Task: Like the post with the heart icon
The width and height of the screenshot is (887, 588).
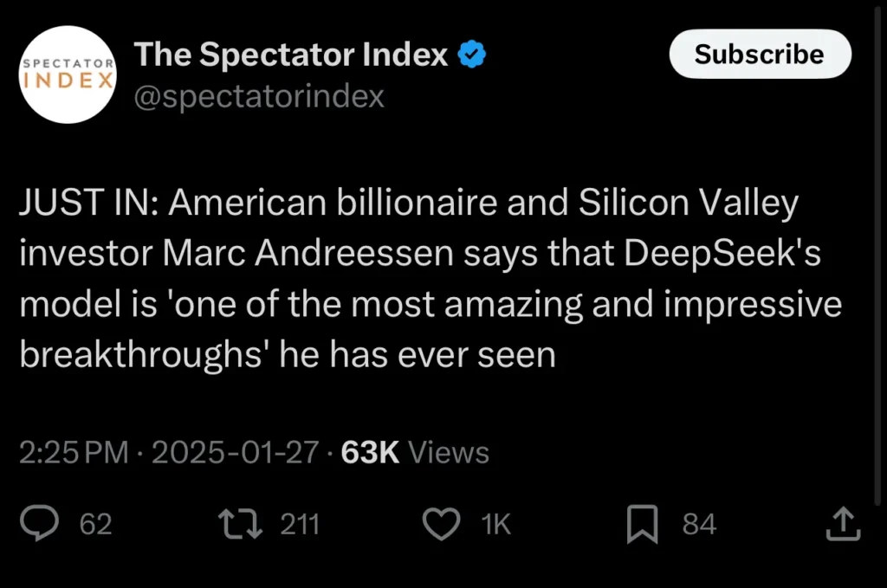Action: [x=441, y=524]
